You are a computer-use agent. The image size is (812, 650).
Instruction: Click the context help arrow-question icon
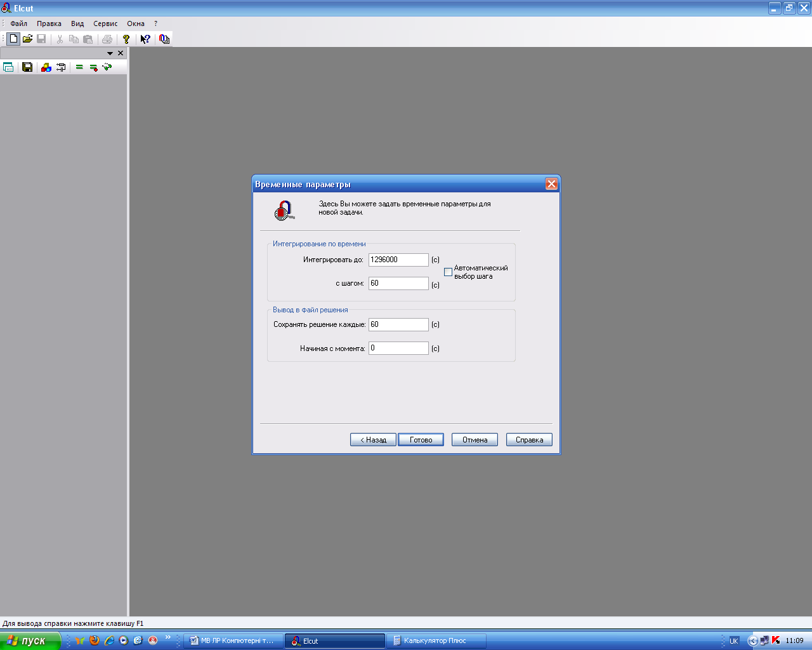(x=145, y=39)
